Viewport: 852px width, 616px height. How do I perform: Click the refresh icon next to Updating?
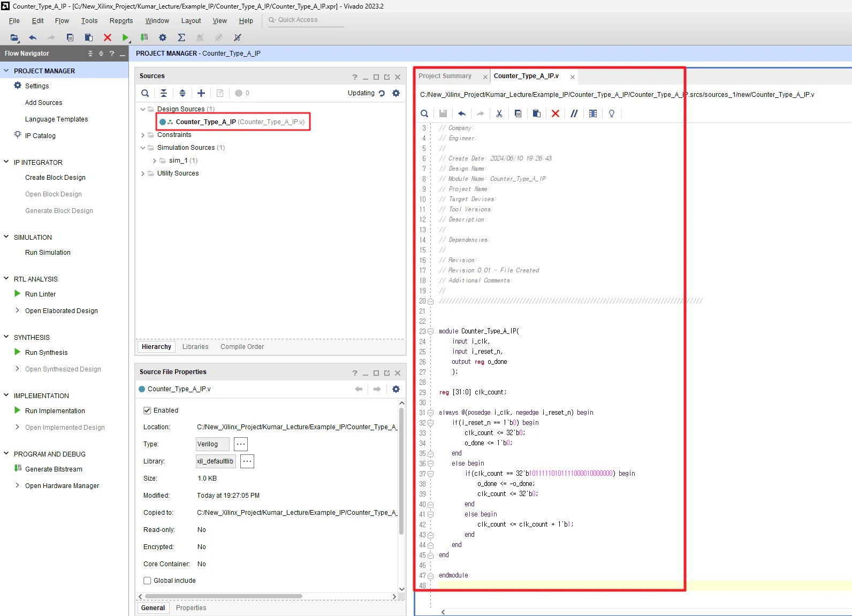(382, 93)
